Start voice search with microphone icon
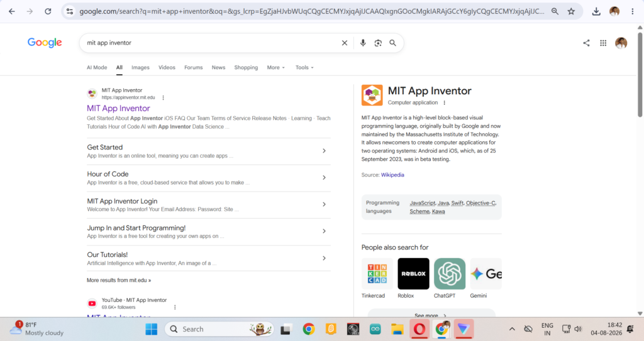Image resolution: width=644 pixels, height=341 pixels. pos(363,43)
